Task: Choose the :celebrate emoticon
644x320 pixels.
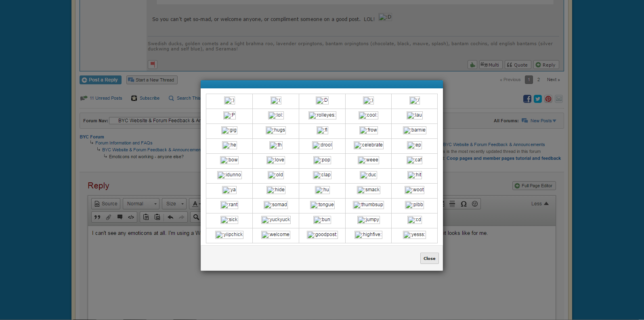Action: (x=368, y=145)
